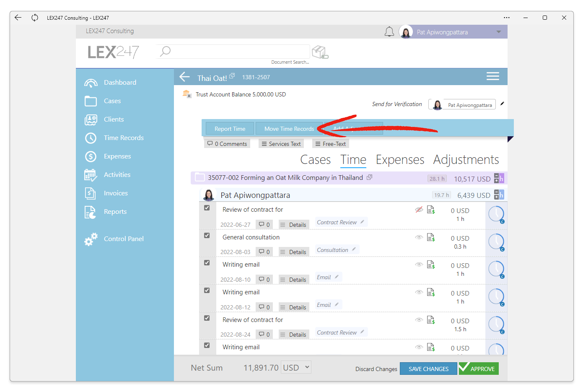Switch to the Expenses tab

coord(400,160)
